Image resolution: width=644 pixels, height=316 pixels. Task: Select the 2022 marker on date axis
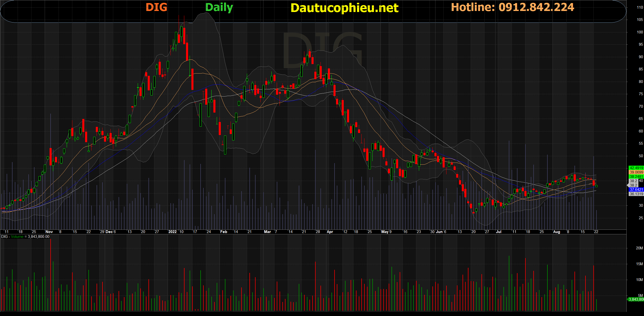[x=172, y=232]
